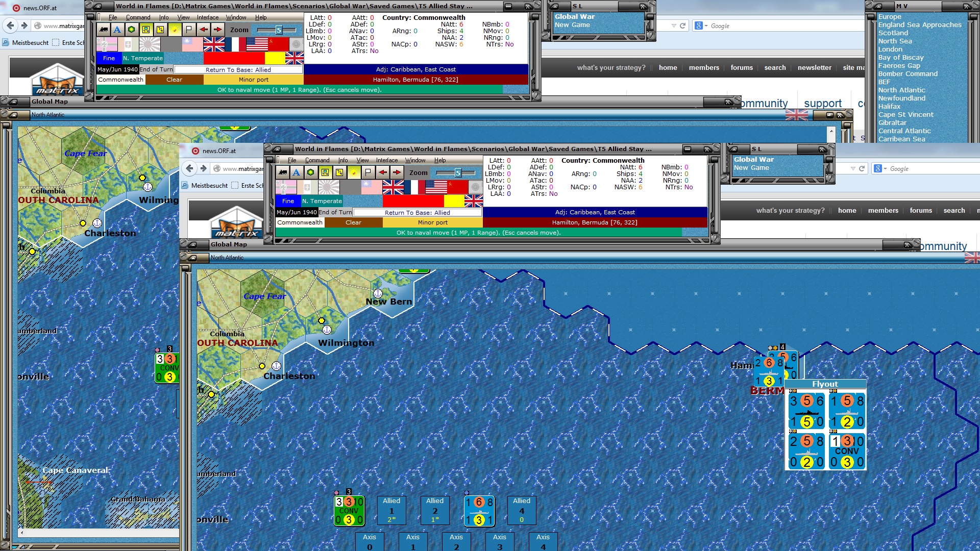Click the right red arrow in upper game toolbar

click(217, 30)
